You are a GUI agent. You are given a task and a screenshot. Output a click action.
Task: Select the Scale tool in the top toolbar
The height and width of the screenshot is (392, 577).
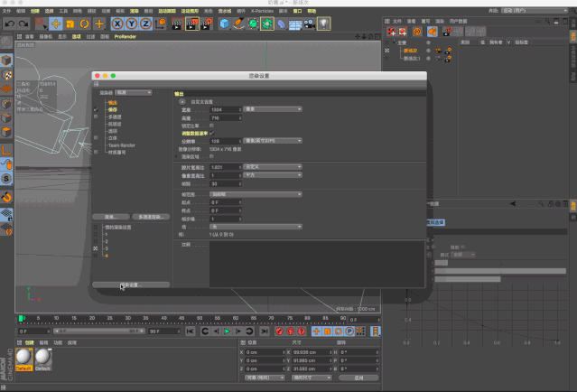[70, 24]
